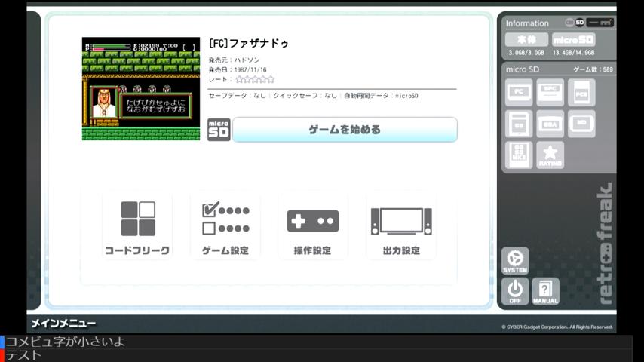Select the GG/SG/MKIII filter icon
The height and width of the screenshot is (362, 644).
pyautogui.click(x=519, y=155)
